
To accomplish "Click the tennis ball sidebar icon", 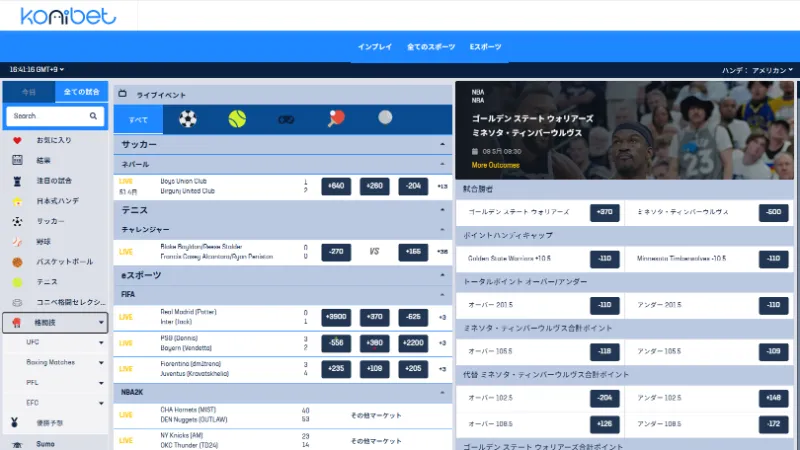I will click(17, 282).
